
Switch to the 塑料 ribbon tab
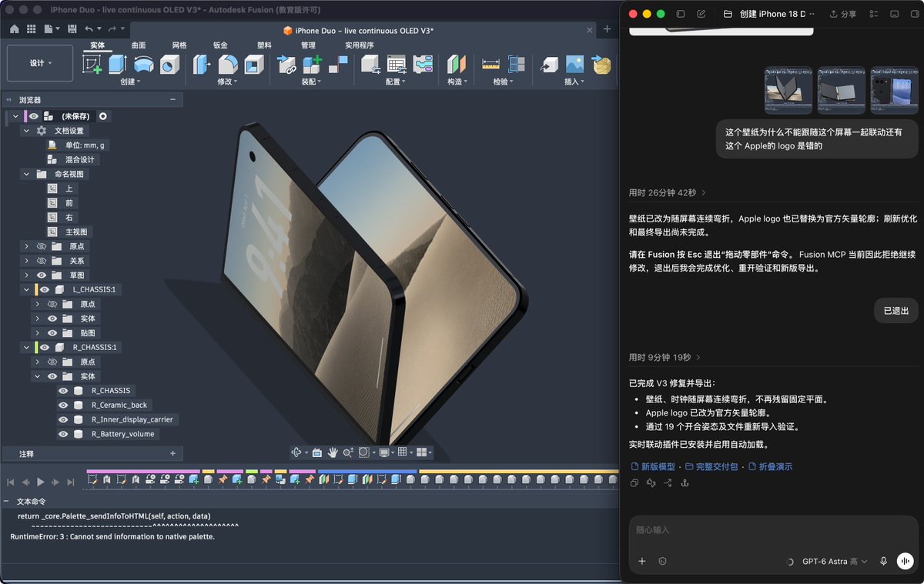point(264,45)
